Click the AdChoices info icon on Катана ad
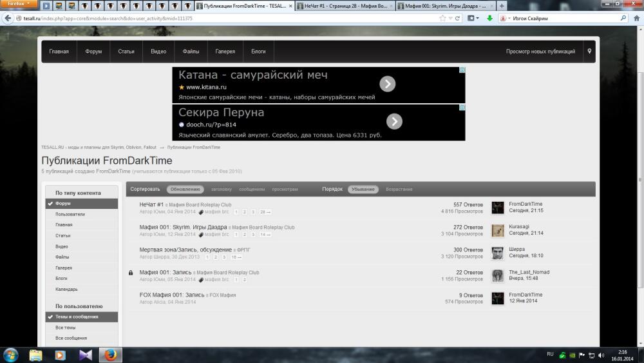Image resolution: width=644 pixels, height=363 pixels. 462,70
